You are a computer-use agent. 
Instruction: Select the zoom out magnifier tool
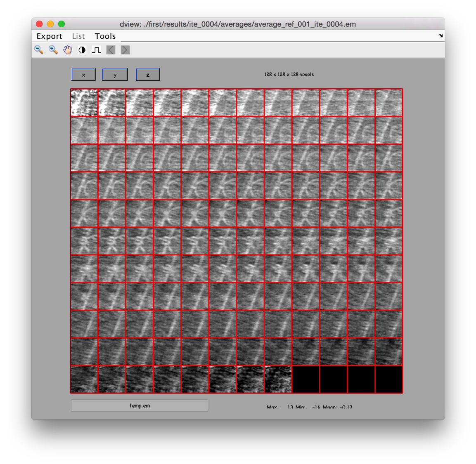click(39, 50)
